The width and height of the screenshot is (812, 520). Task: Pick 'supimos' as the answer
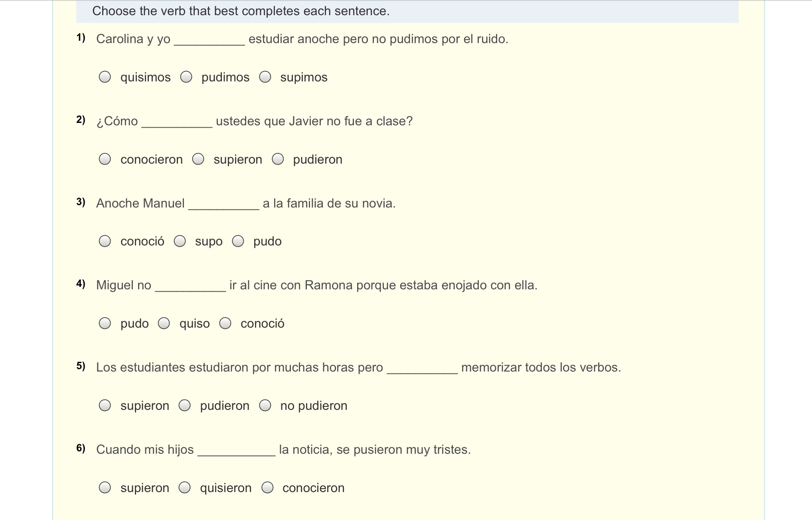265,77
